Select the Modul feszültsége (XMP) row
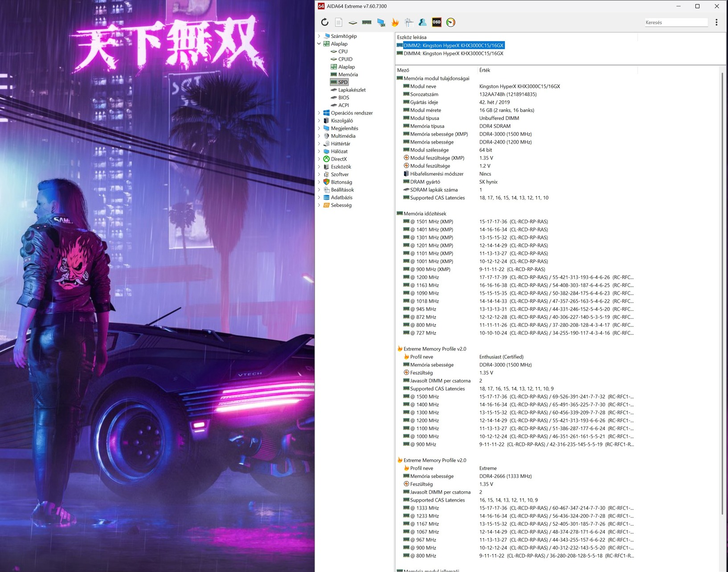Image resolution: width=728 pixels, height=572 pixels. [x=516, y=158]
